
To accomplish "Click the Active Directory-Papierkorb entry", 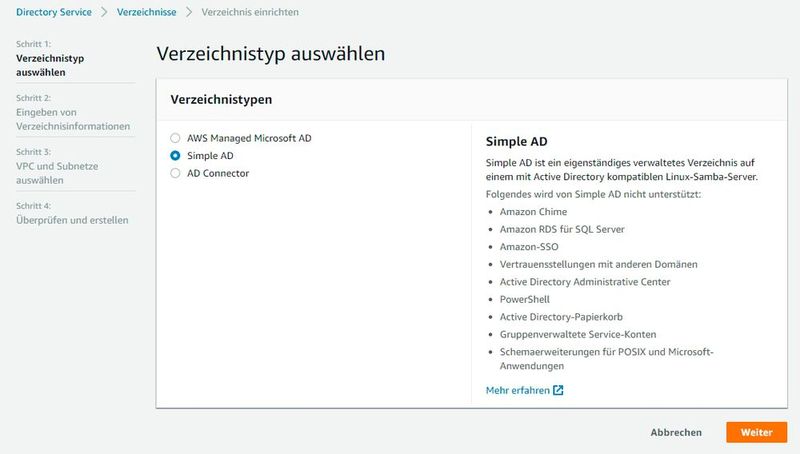I will point(561,317).
